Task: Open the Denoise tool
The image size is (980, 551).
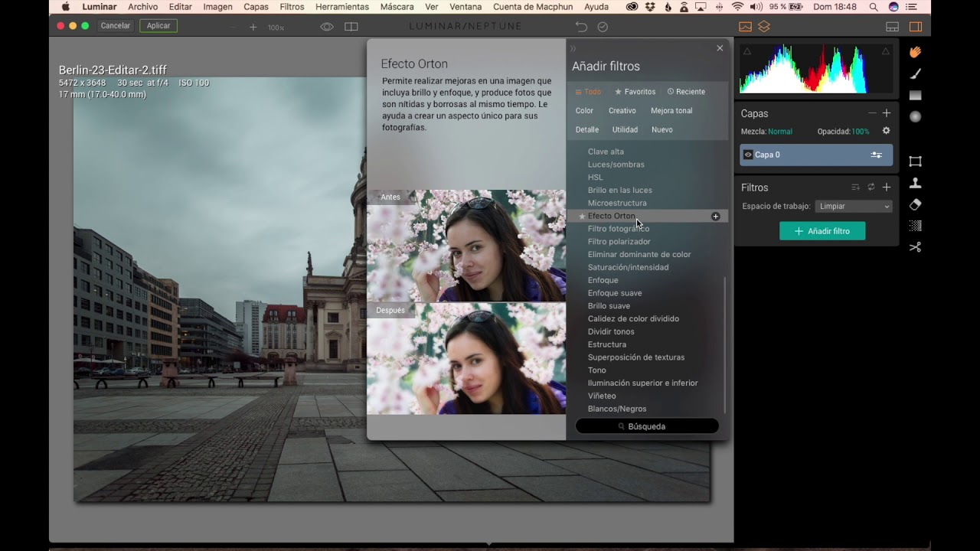Action: (x=915, y=226)
